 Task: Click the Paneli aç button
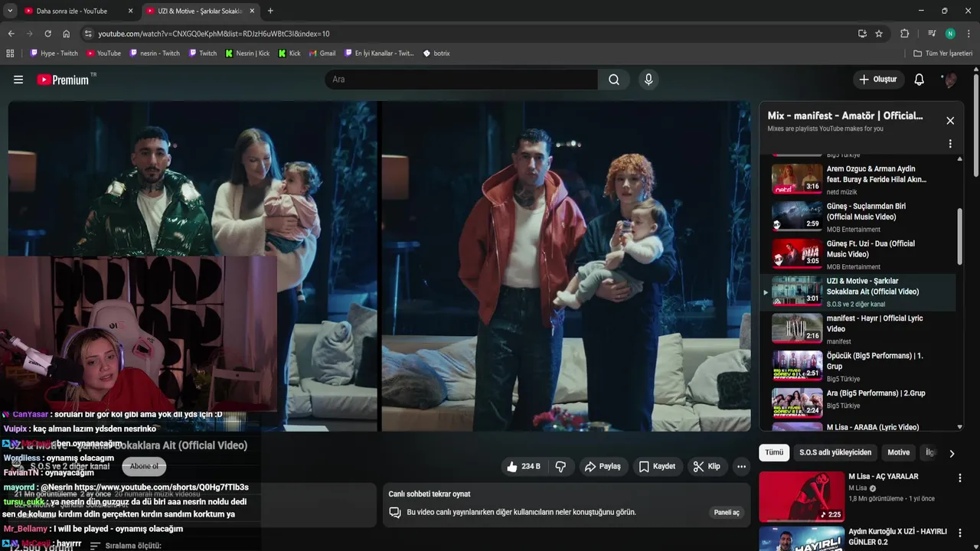tap(727, 512)
